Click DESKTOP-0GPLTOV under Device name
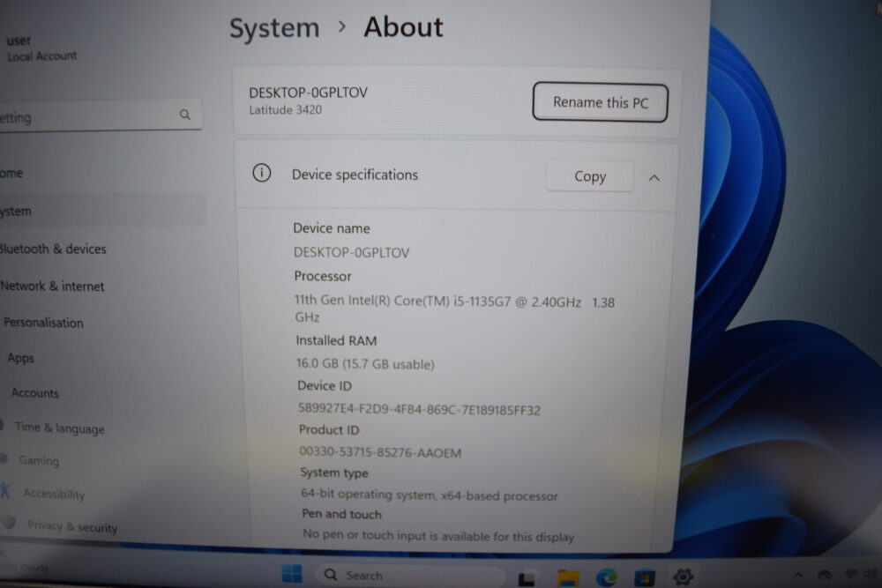The width and height of the screenshot is (882, 588). (x=352, y=252)
